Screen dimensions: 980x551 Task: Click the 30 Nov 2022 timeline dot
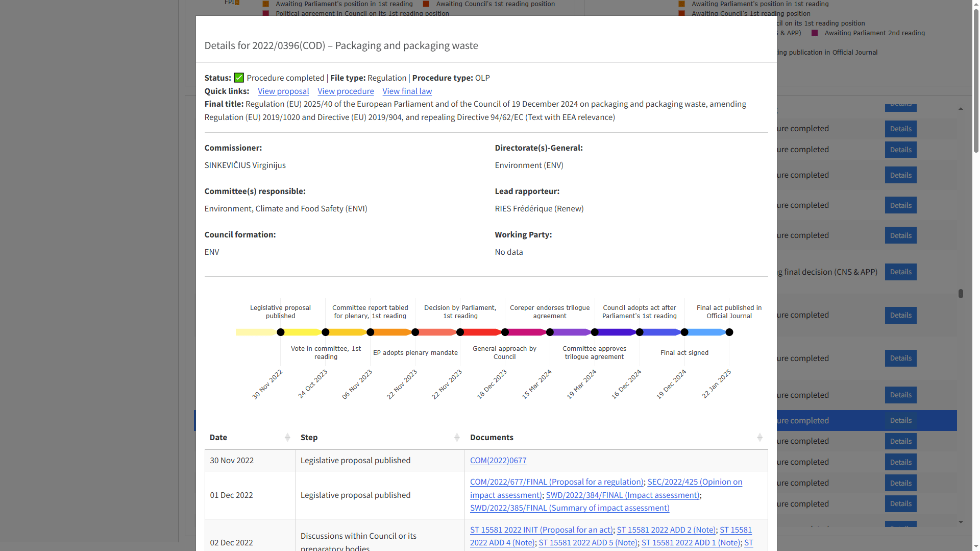coord(281,332)
